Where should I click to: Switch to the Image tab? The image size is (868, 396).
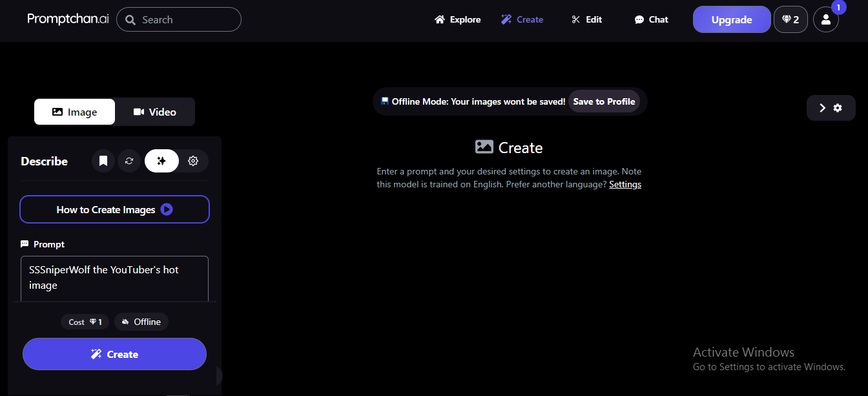point(74,112)
